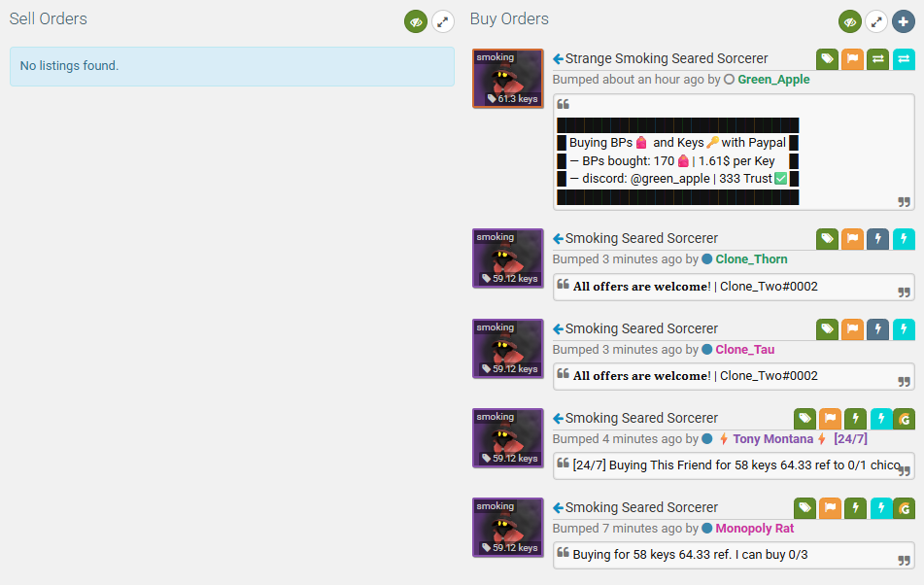Viewport: 924px width, 585px height.
Task: Open Clone_Tau's Smoking Seared Sorcerer title
Action: click(x=641, y=328)
